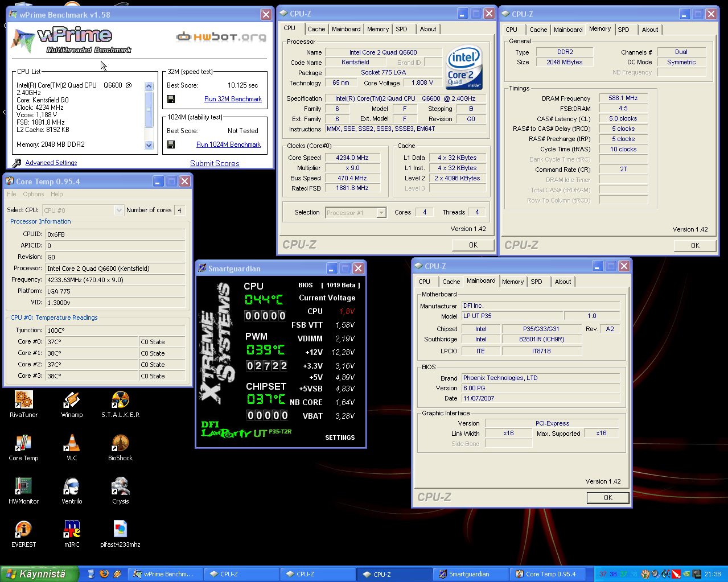Switch to Cache tab in CPU-Z Processor window

click(316, 29)
